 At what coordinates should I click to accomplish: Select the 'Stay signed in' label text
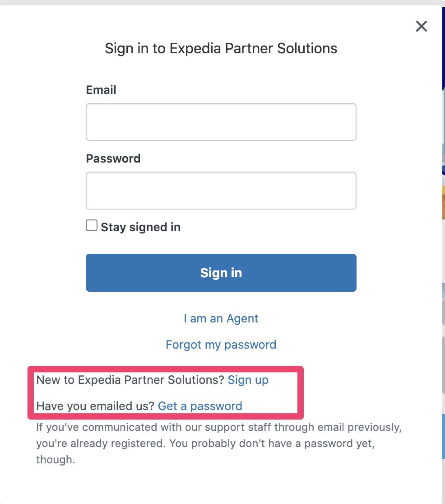[141, 227]
